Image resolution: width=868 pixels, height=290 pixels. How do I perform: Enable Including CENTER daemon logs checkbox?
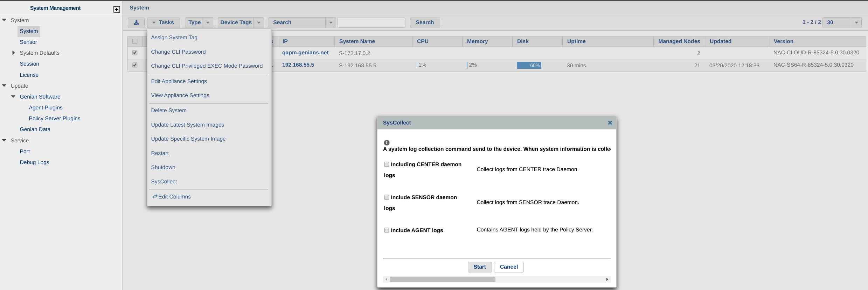(387, 164)
